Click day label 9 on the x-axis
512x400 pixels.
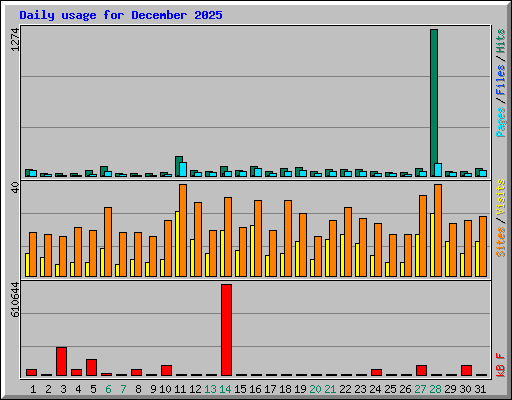pos(153,389)
